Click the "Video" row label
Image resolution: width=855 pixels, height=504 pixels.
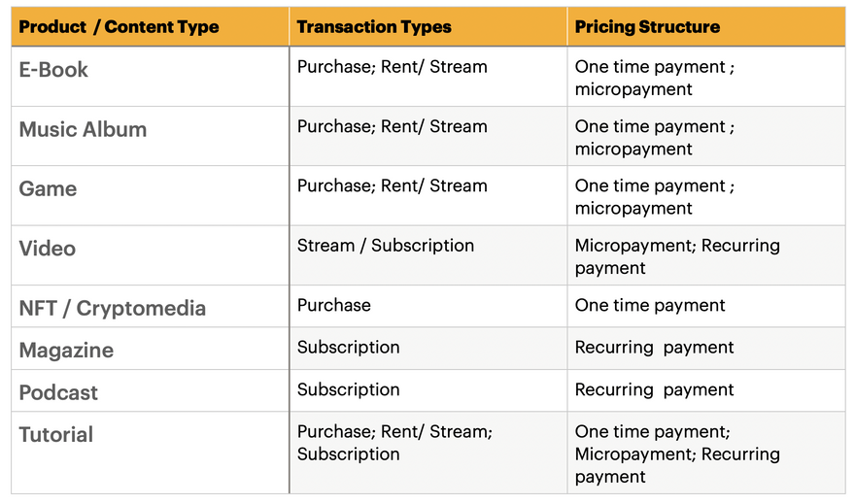click(x=47, y=249)
